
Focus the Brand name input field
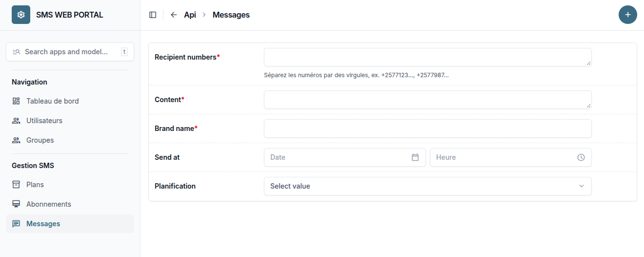428,128
